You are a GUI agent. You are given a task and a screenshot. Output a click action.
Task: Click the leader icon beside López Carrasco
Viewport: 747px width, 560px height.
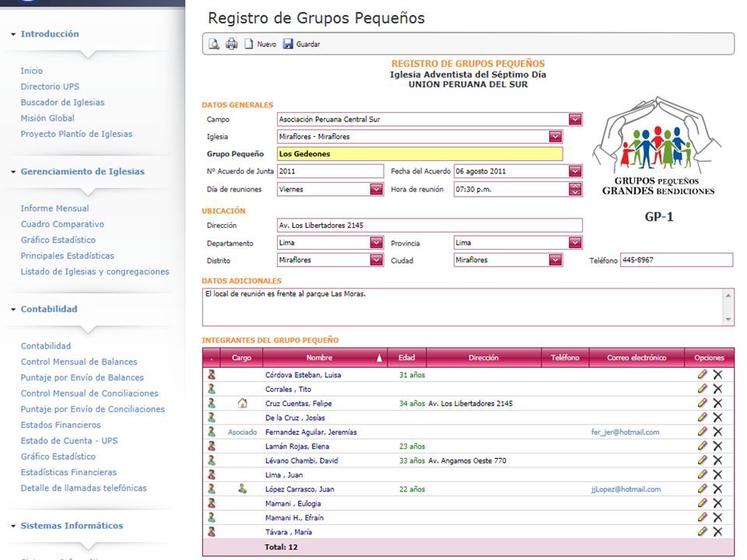(243, 488)
